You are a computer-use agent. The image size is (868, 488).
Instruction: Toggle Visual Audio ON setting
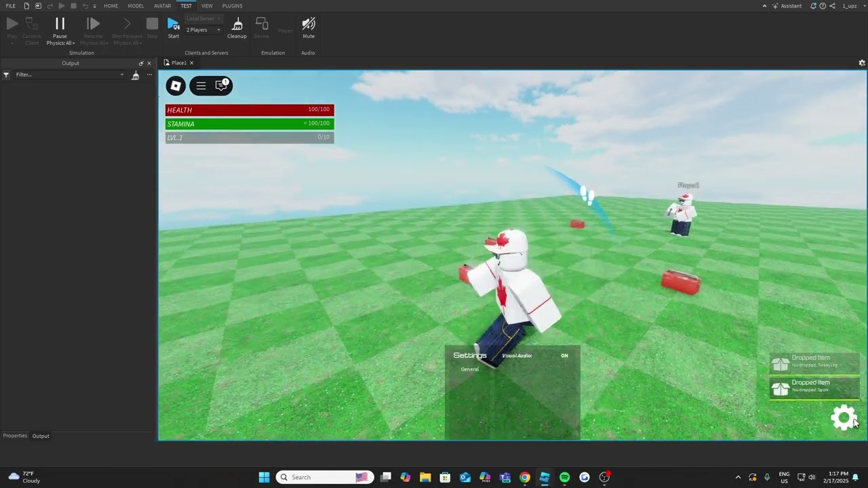click(564, 356)
